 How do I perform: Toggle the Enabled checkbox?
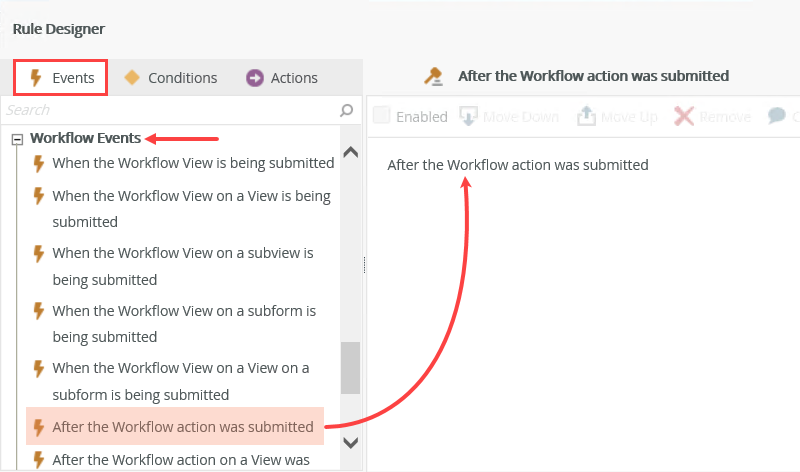381,116
